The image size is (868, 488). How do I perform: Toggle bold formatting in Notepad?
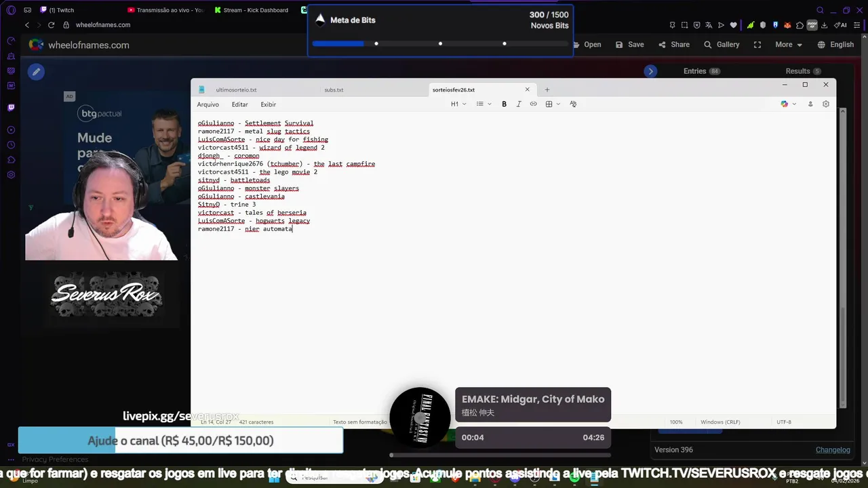[504, 104]
